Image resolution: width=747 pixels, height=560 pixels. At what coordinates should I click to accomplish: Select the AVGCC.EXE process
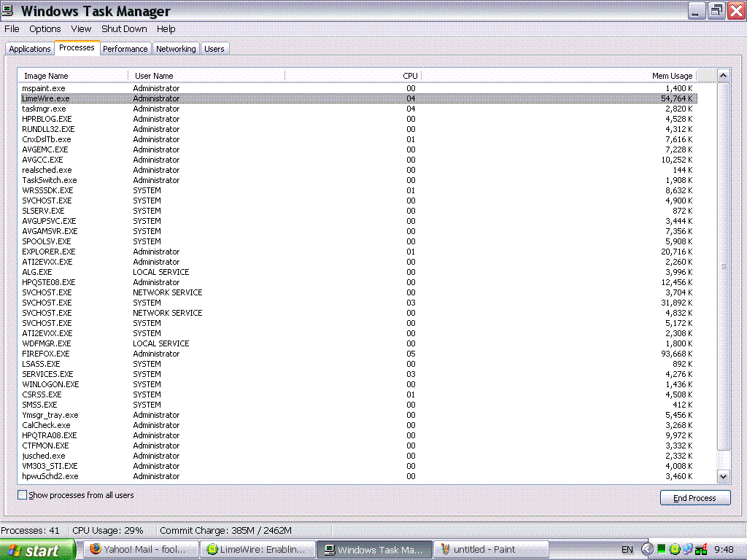coord(42,160)
